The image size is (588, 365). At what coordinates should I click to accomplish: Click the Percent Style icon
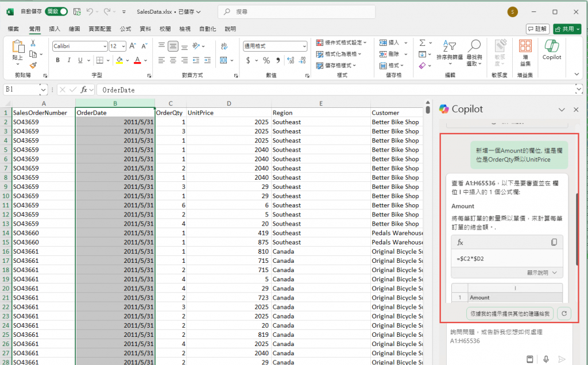coord(266,60)
